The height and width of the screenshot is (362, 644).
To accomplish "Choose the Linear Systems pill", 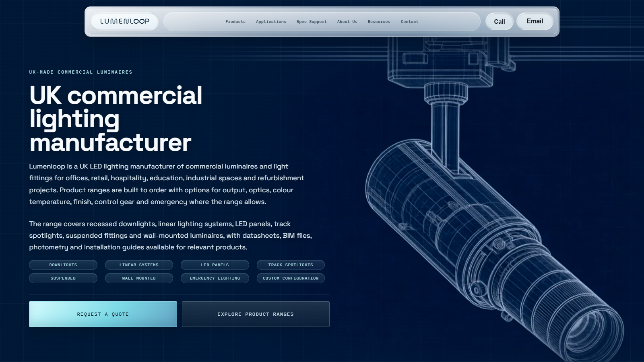I will 139,265.
